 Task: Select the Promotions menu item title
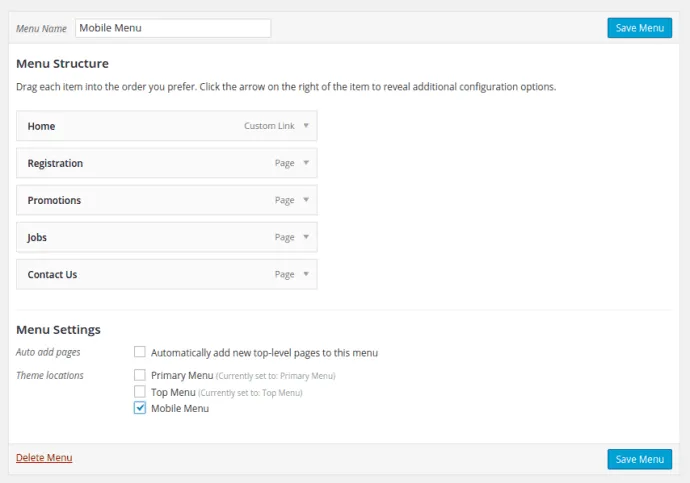[x=54, y=200]
